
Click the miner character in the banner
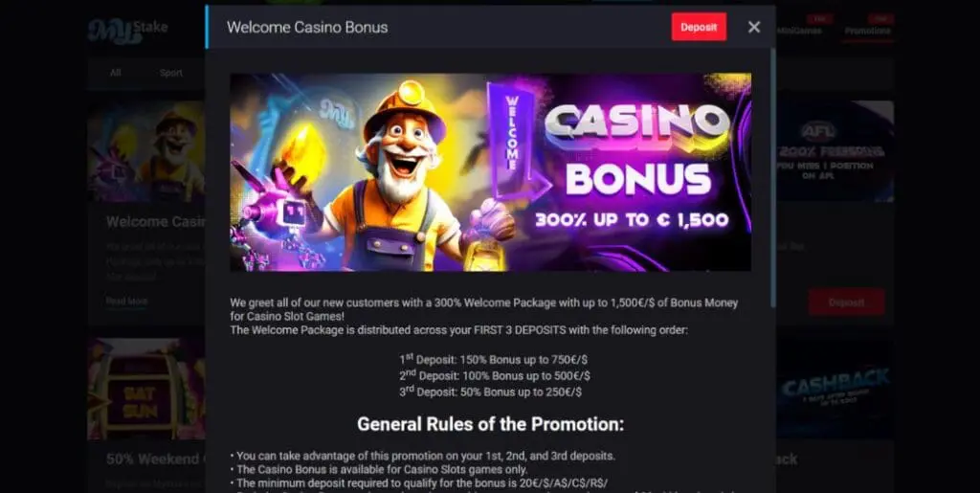400,178
